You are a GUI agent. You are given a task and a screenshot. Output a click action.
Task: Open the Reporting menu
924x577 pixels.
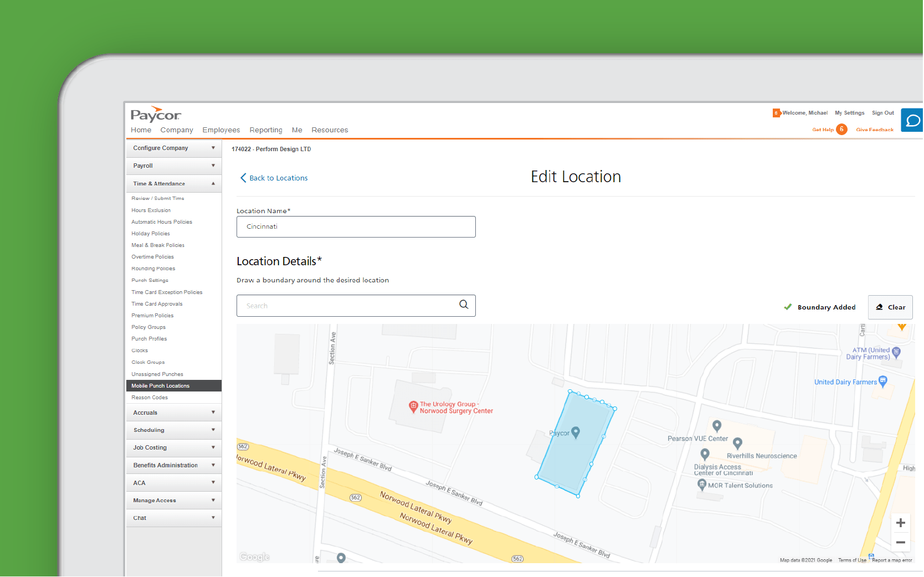pyautogui.click(x=266, y=130)
